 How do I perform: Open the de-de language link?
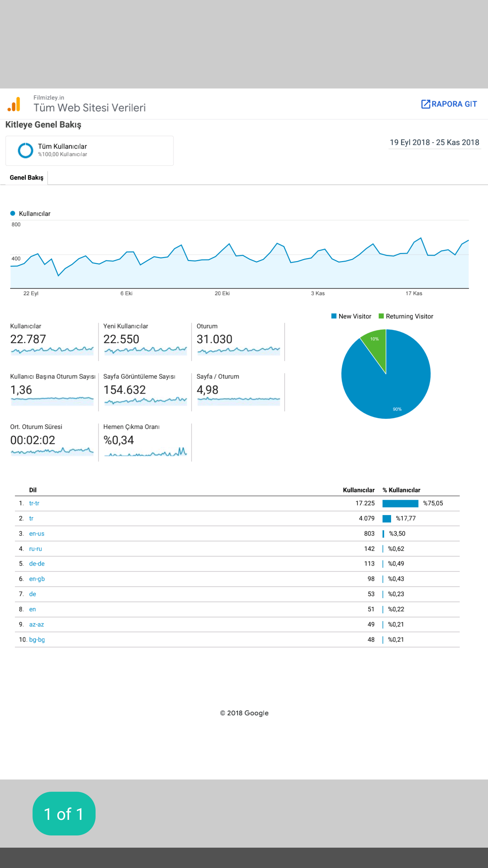click(37, 564)
